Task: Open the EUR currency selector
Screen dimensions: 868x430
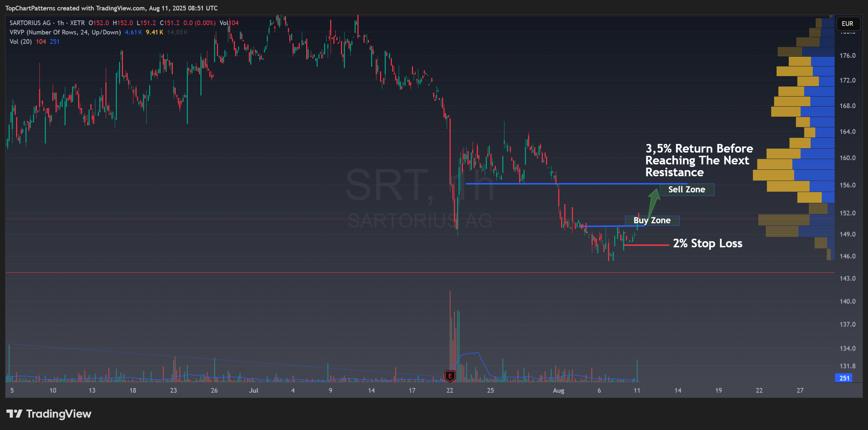Action: (x=848, y=24)
